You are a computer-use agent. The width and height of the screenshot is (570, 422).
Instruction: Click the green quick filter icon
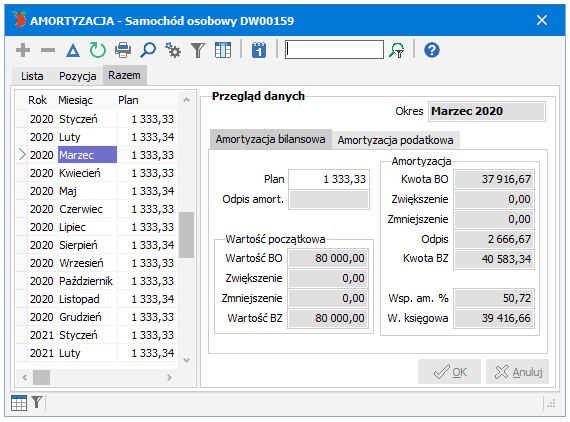397,50
